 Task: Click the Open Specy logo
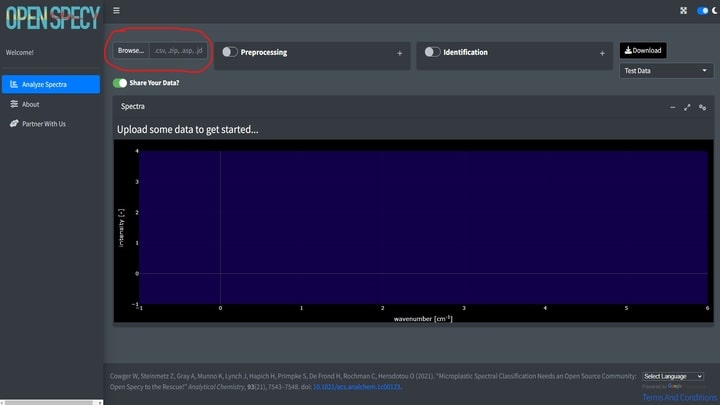pos(50,17)
